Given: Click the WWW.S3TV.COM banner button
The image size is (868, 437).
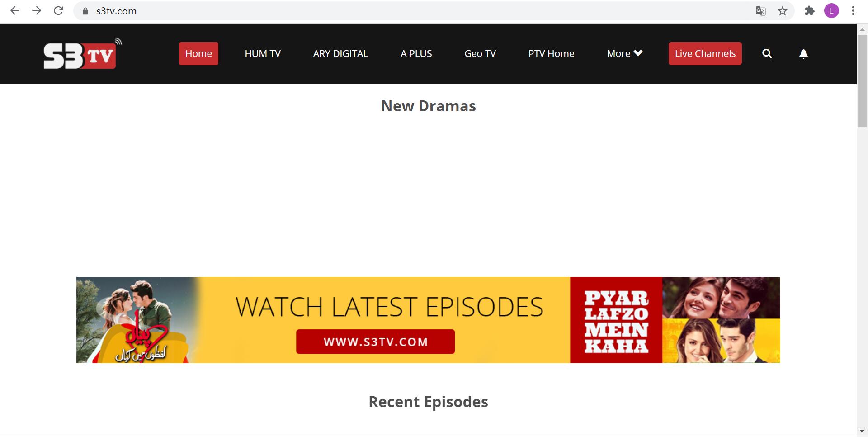Looking at the screenshot, I should [375, 342].
